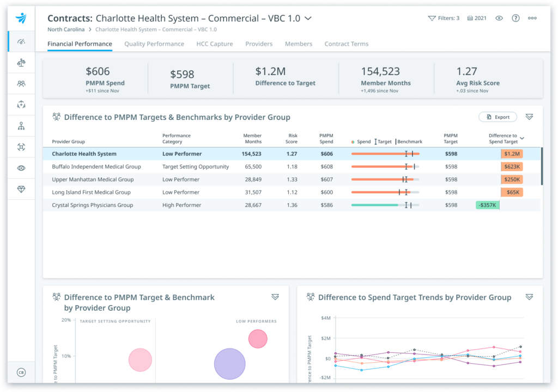Open the members group icon in the sidebar

click(21, 83)
